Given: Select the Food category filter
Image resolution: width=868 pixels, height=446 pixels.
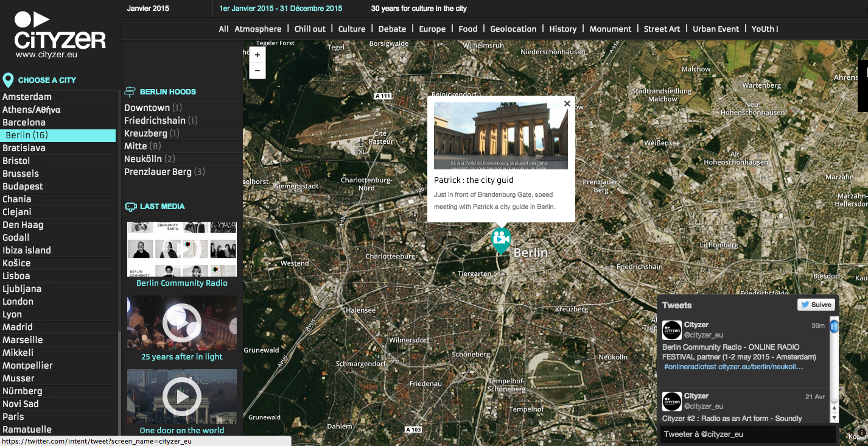Looking at the screenshot, I should pyautogui.click(x=468, y=29).
